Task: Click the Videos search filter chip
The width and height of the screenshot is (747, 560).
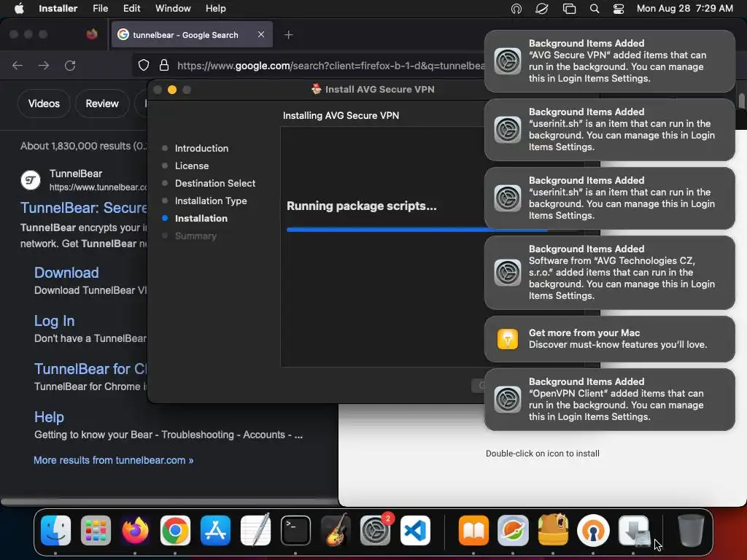Action: [44, 104]
